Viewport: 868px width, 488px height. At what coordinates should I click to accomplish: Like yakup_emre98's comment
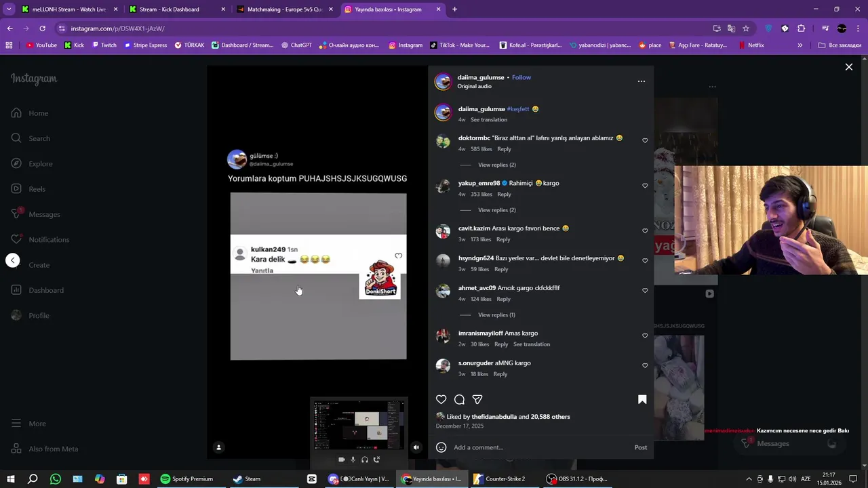(x=645, y=186)
